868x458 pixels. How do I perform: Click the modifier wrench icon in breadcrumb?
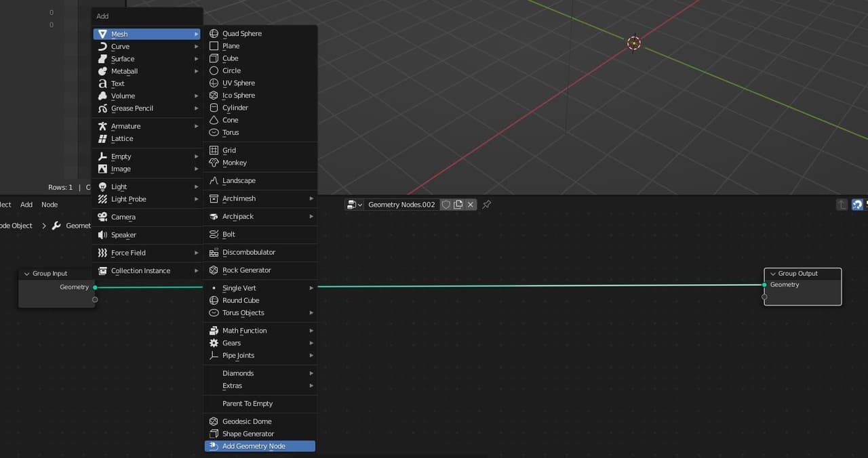(56, 226)
